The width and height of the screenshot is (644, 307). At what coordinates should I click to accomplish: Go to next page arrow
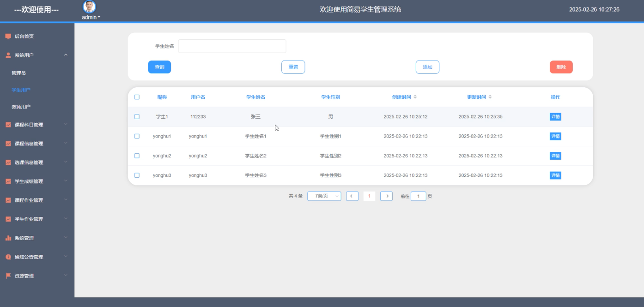tap(387, 196)
